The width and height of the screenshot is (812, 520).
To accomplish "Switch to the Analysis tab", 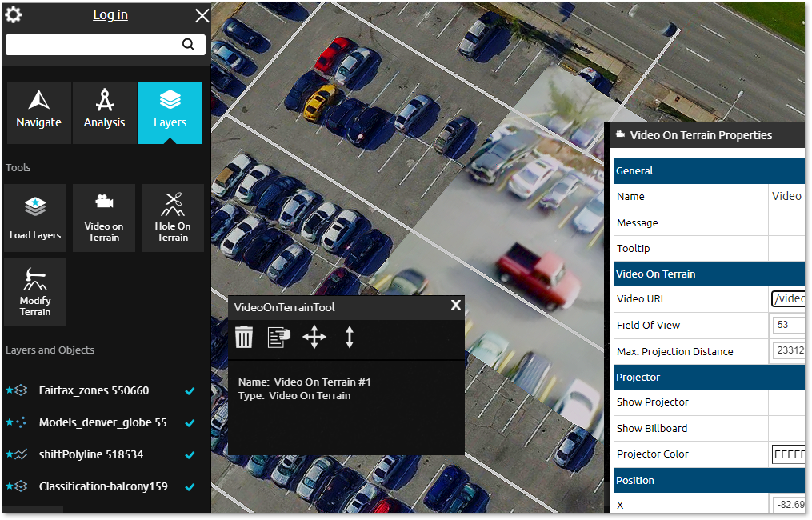I will [104, 112].
